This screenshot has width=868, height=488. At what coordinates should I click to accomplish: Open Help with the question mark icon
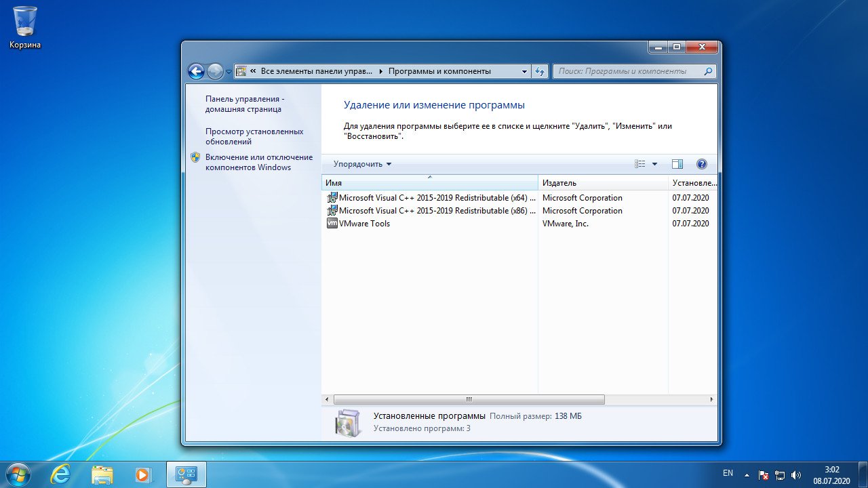[702, 164]
